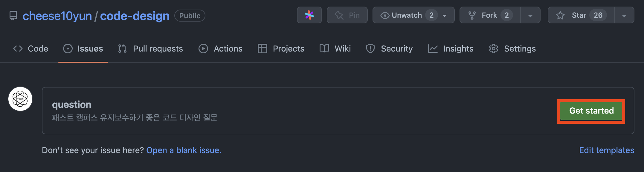Open the Insights tab
The height and width of the screenshot is (172, 644).
[x=451, y=49]
